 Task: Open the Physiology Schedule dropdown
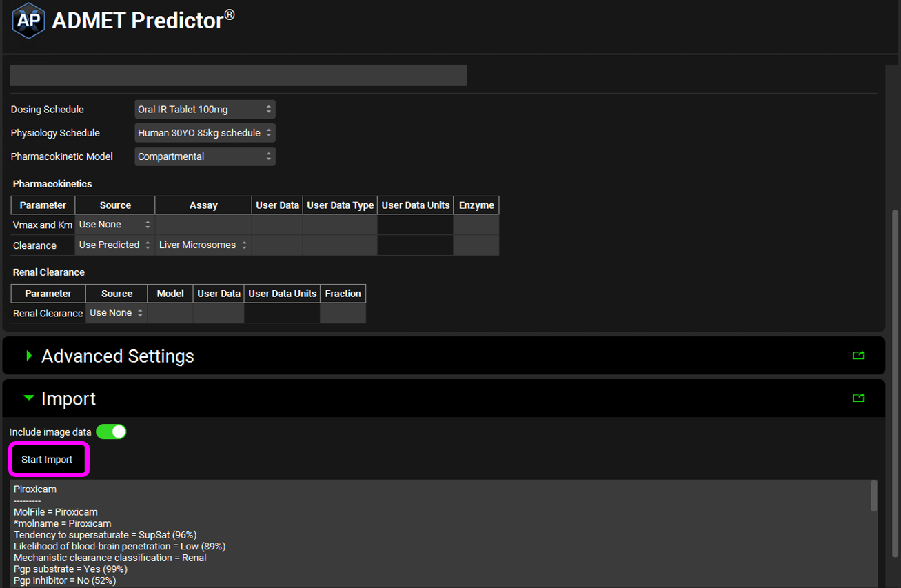[x=205, y=133]
